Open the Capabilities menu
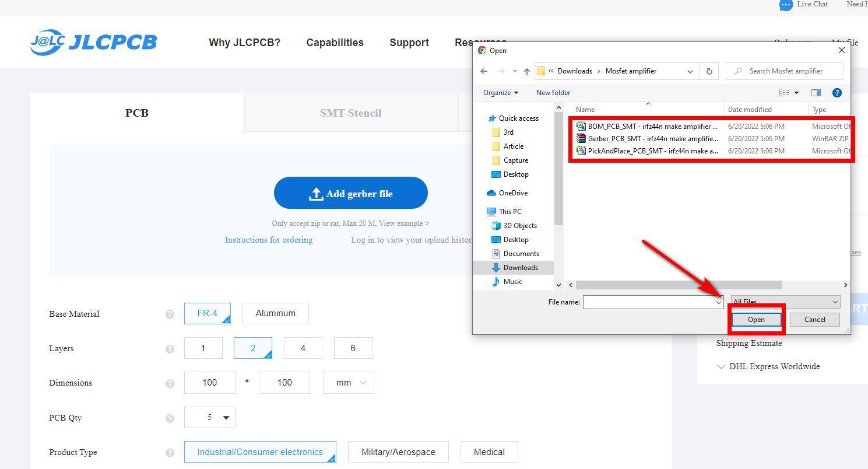The height and width of the screenshot is (469, 868). tap(335, 43)
